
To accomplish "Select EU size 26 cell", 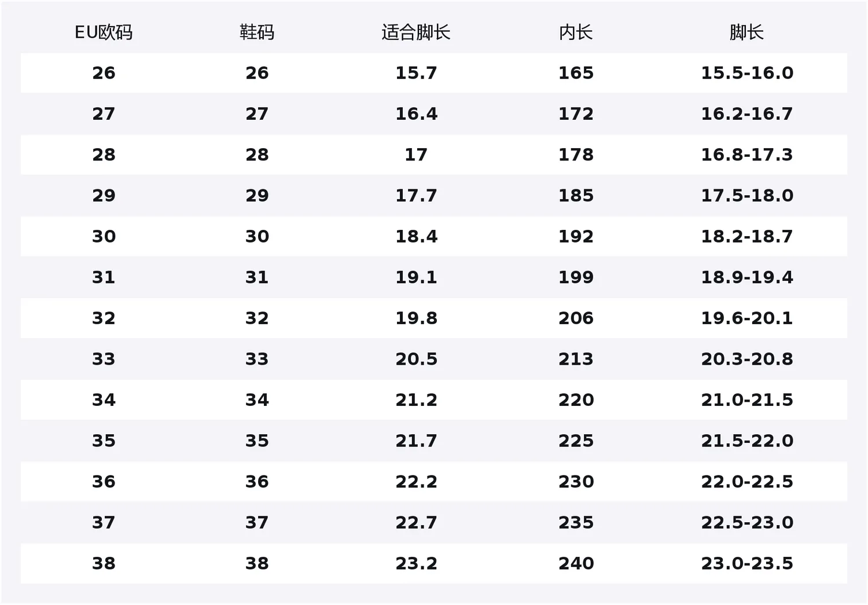I will click(104, 73).
